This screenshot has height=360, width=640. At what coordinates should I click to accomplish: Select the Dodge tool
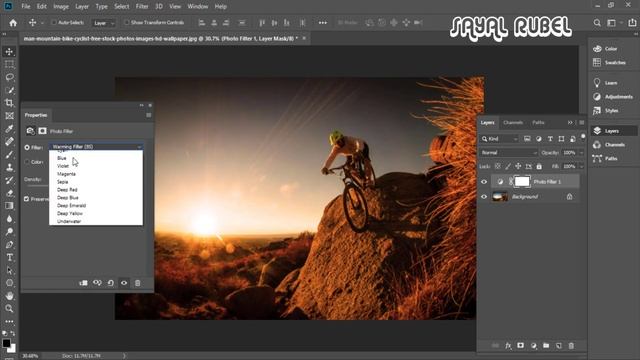[9, 231]
